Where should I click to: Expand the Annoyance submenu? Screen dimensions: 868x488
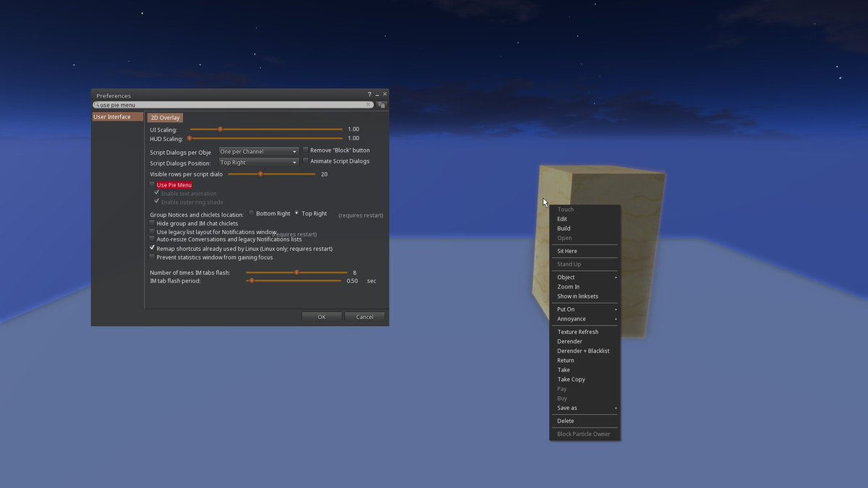click(x=584, y=319)
